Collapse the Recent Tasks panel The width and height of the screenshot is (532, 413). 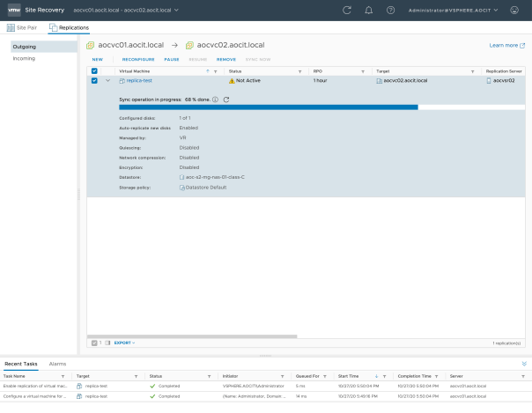pos(524,364)
